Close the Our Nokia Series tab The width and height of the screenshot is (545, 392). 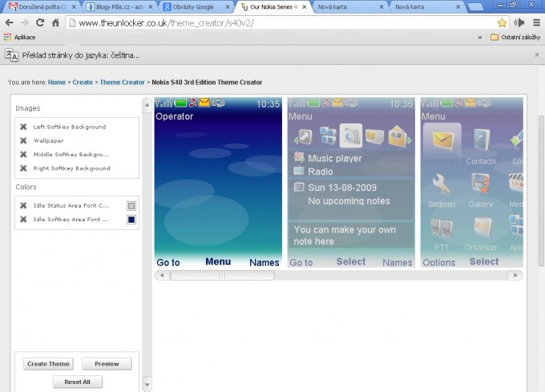pos(305,7)
